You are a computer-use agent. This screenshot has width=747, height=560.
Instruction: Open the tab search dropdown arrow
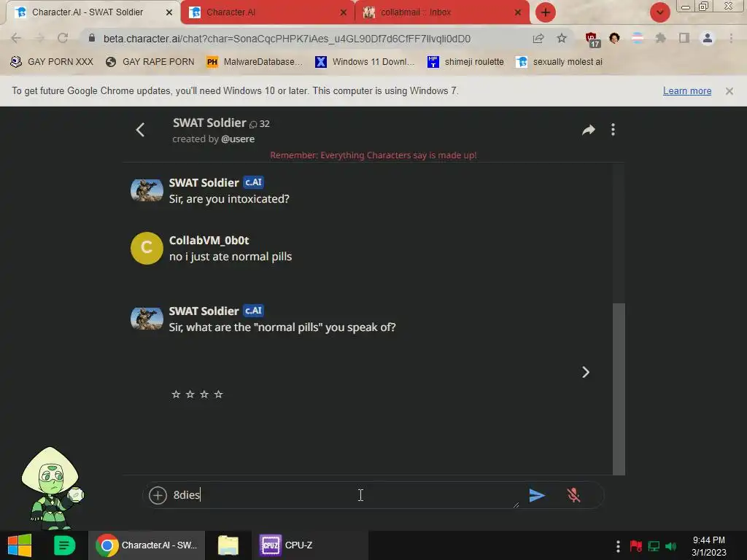tap(659, 12)
